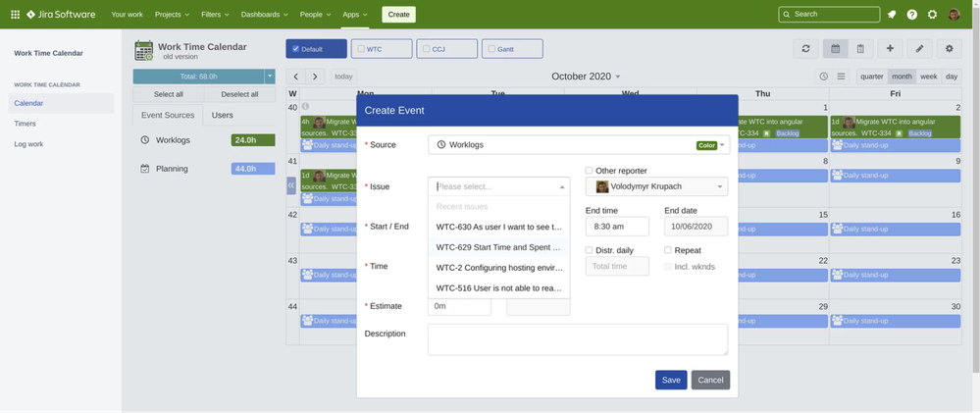Open the notifications bell icon
Viewport: 980px width, 413px height.
tap(892, 15)
